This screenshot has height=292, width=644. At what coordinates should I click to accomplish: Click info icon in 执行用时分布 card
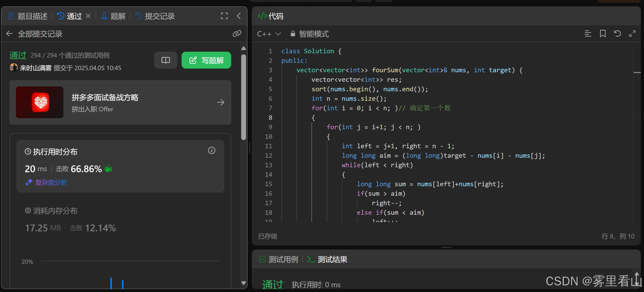211,151
